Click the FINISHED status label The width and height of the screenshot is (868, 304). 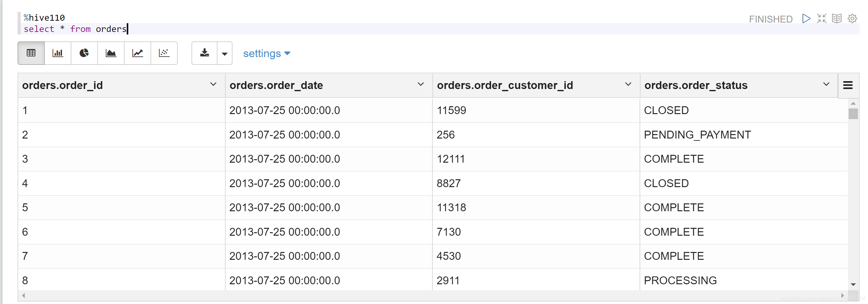(x=771, y=19)
